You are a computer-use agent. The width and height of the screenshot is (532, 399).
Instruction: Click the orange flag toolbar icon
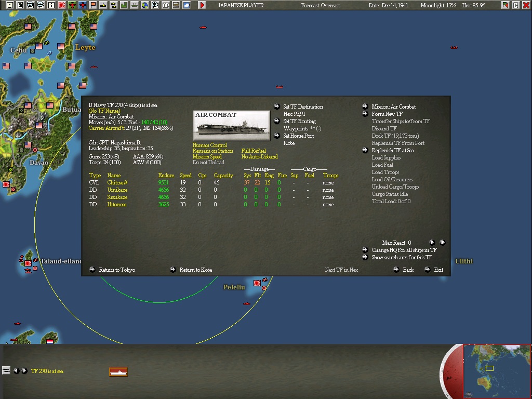click(93, 5)
